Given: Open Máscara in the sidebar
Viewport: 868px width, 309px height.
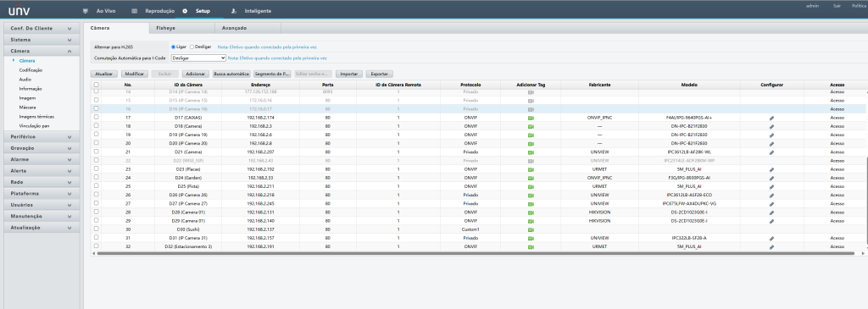Looking at the screenshot, I should [x=27, y=108].
